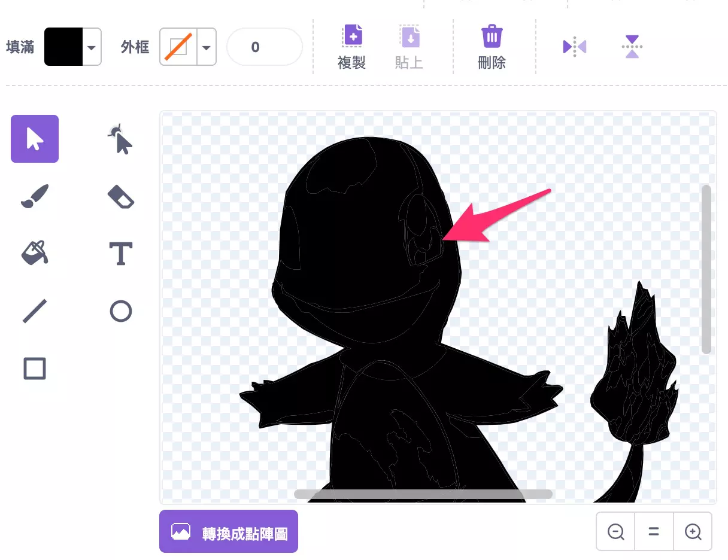The image size is (728, 560).
Task: Select the Brush tool
Action: coord(34,196)
